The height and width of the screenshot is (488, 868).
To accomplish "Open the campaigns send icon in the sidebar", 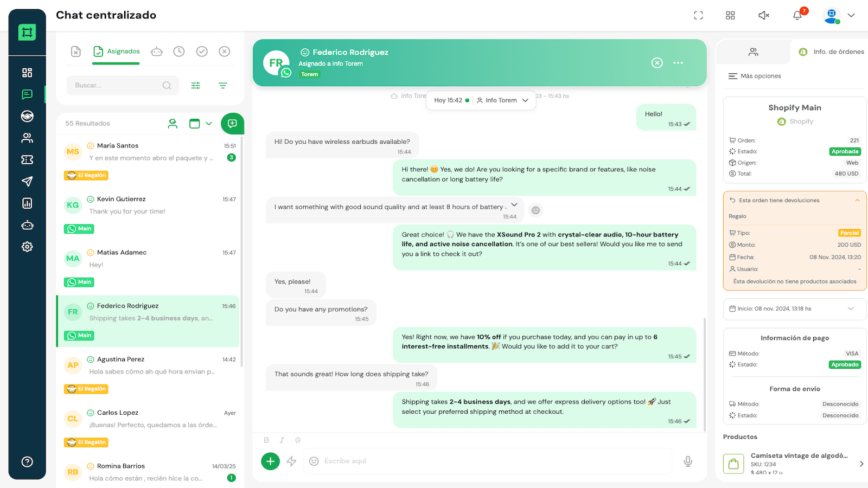I will pos(27,181).
